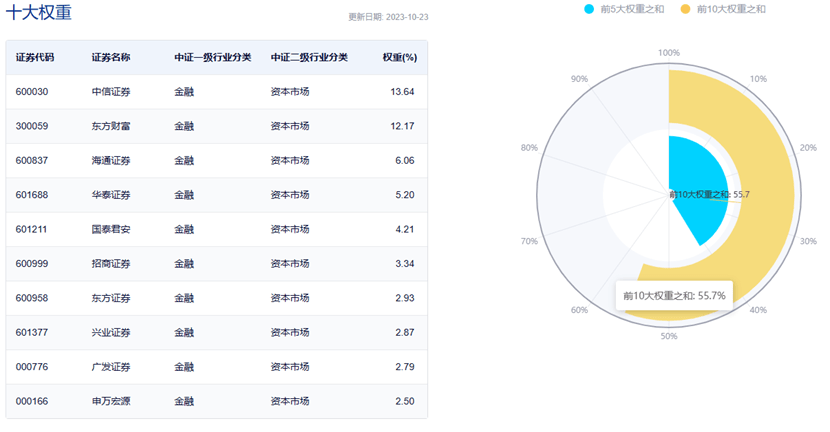Click the 证券名称 column header
The width and height of the screenshot is (830, 432).
[x=110, y=57]
